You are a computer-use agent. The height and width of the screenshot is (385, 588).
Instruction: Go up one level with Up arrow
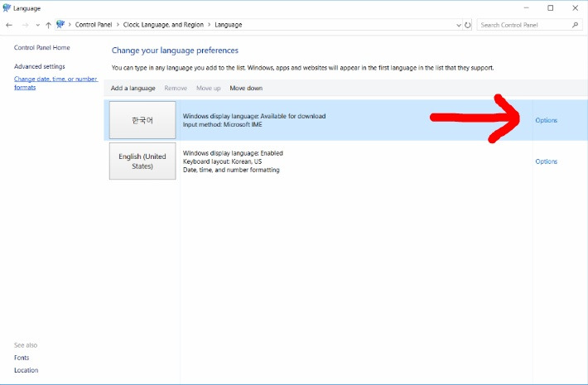[x=48, y=25]
